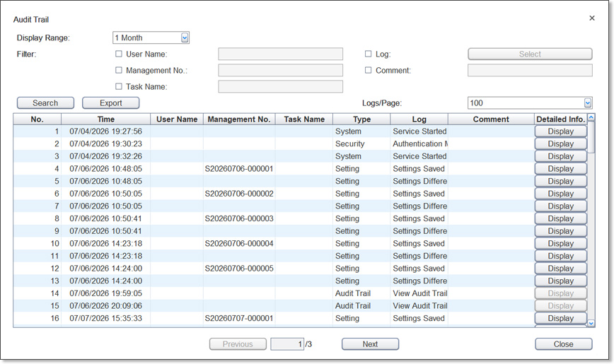
Task: Open the Logs/Page dropdown
Action: tap(587, 103)
